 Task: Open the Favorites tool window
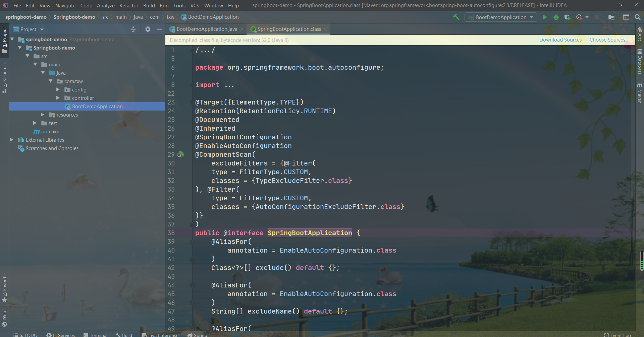point(4,287)
